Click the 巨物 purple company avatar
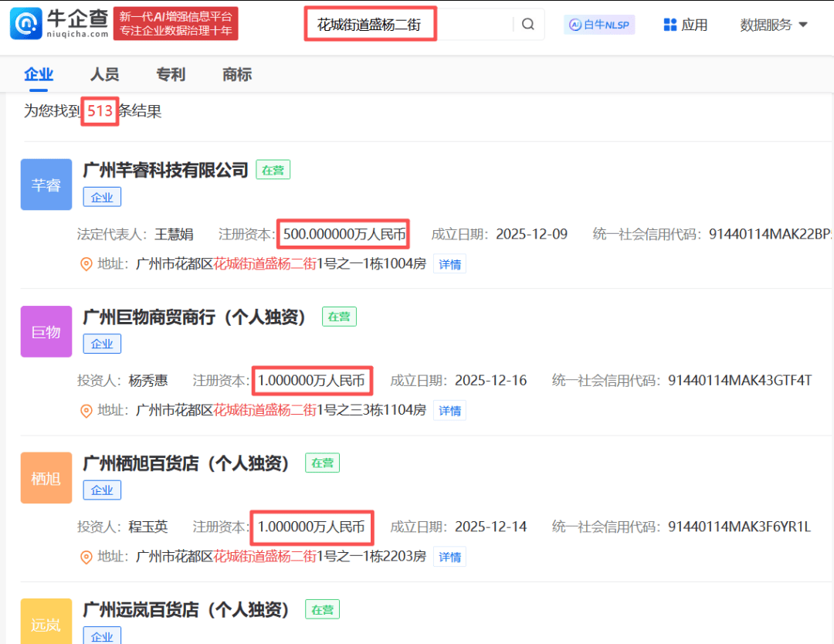This screenshot has height=644, width=834. coord(46,331)
